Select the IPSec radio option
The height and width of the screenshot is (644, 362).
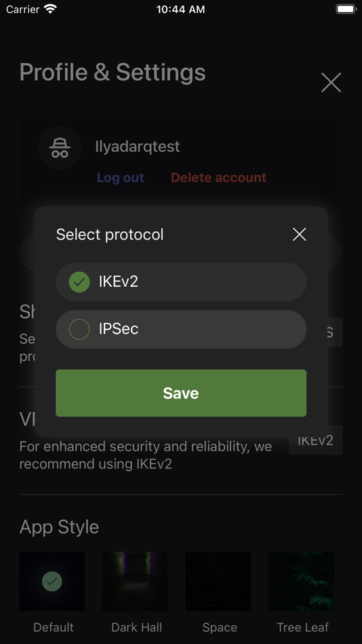click(x=181, y=329)
